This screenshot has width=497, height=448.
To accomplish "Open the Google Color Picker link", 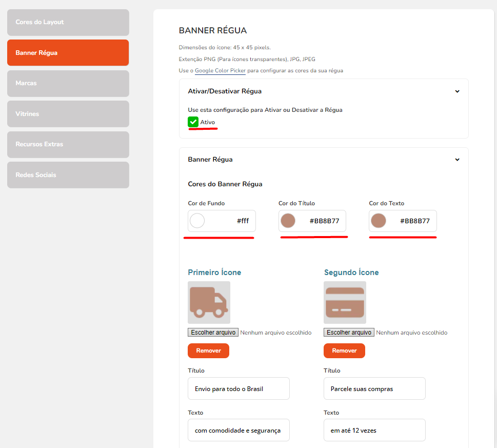I will pyautogui.click(x=220, y=70).
